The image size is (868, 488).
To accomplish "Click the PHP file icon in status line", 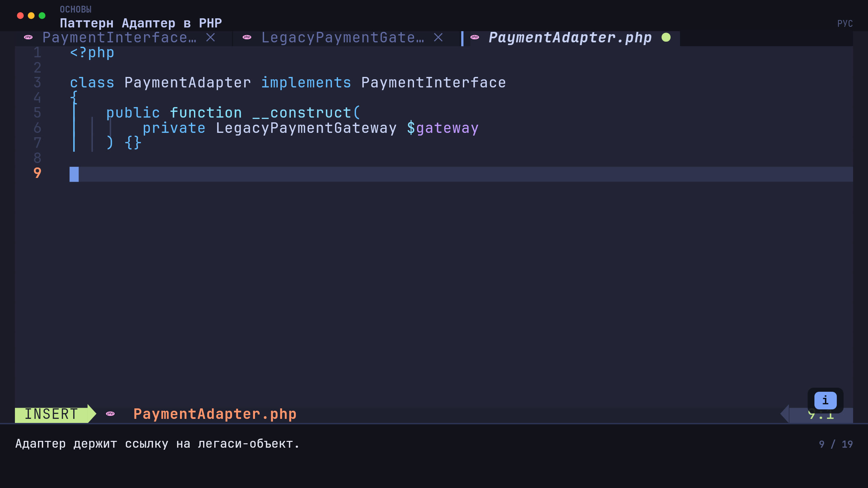I will 110,413.
